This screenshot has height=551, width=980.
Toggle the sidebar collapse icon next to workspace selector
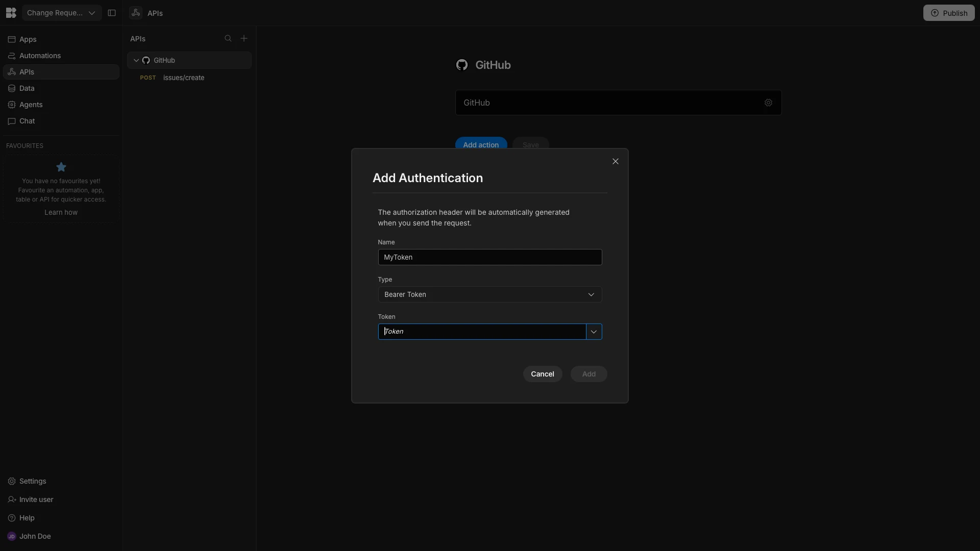112,13
